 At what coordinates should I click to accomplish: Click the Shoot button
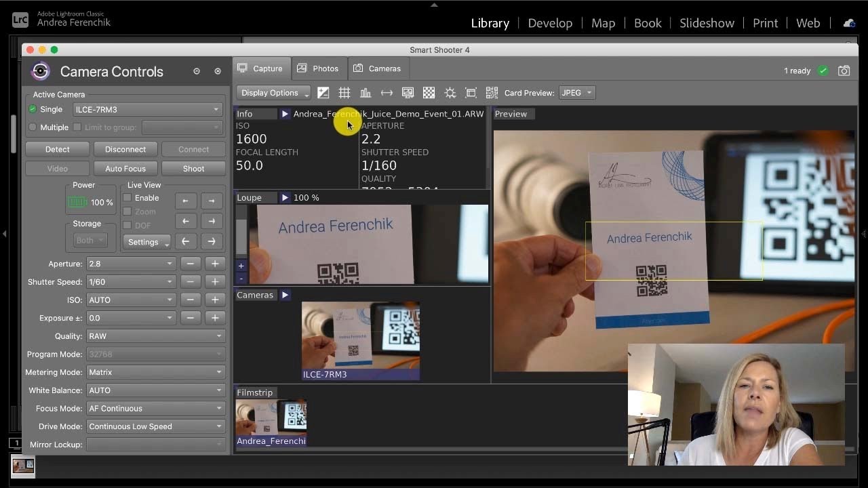tap(193, 169)
